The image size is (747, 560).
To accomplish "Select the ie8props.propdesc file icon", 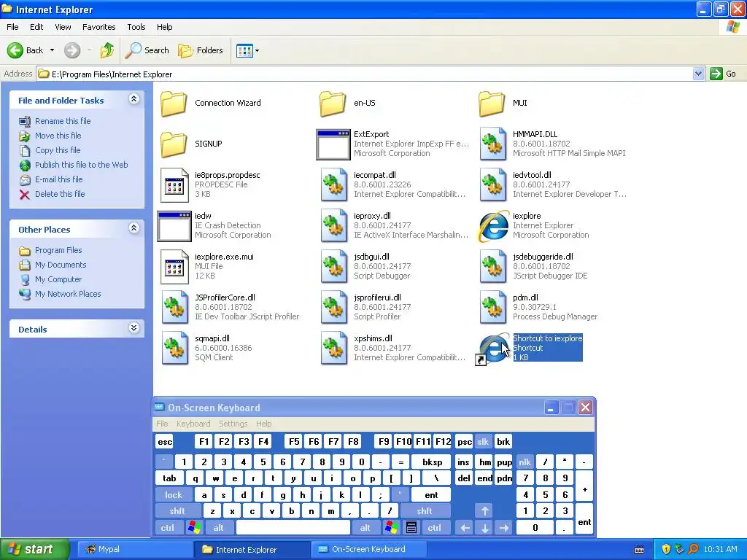I will pyautogui.click(x=174, y=184).
